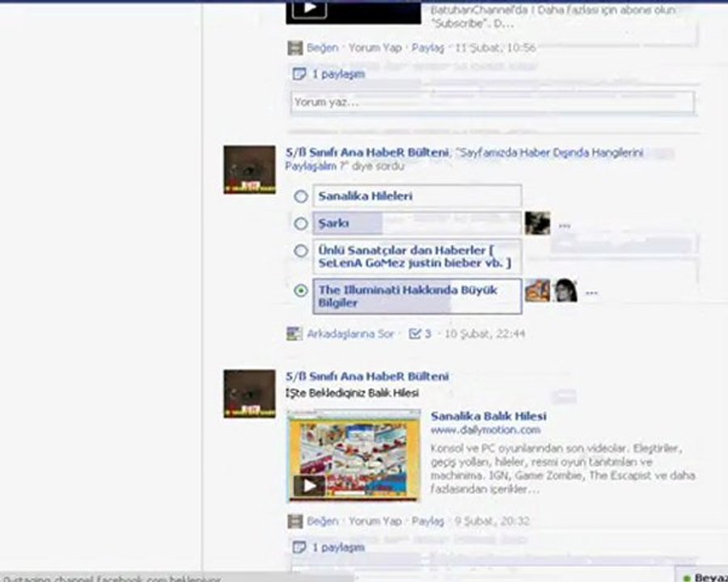
Task: Open the poll question text link
Action: click(x=464, y=158)
